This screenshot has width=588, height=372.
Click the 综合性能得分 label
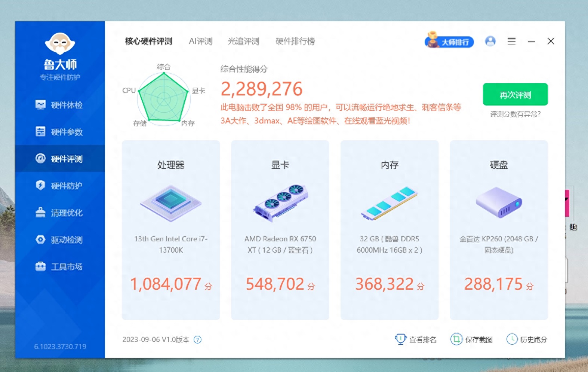tap(244, 69)
